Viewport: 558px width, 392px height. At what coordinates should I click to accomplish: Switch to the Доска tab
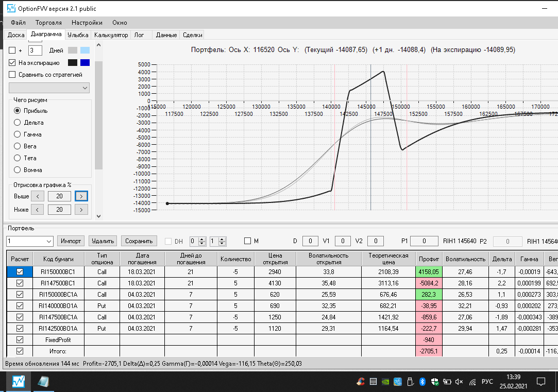click(x=16, y=35)
